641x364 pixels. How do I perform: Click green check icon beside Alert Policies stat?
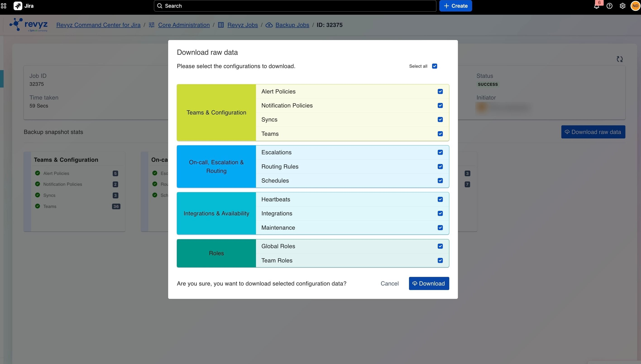(x=38, y=173)
